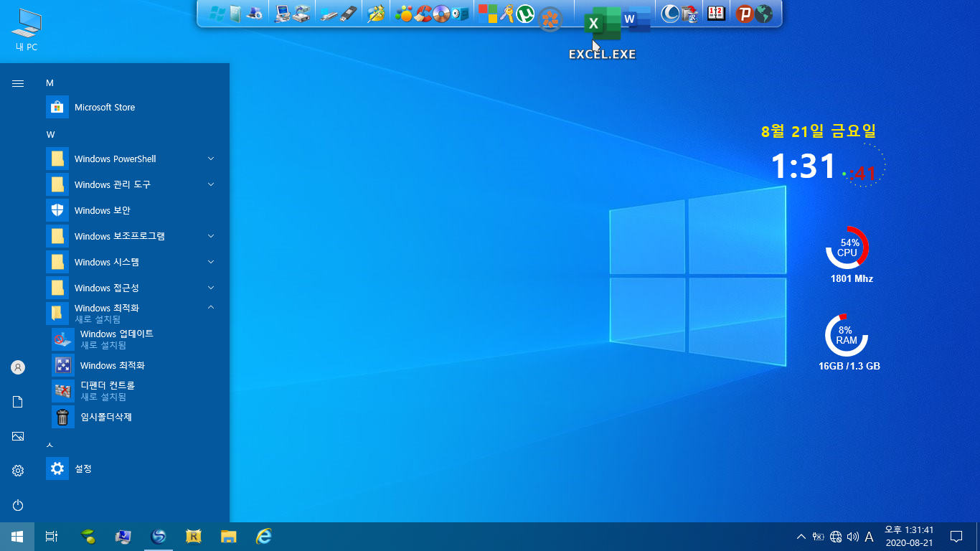This screenshot has width=980, height=551.
Task: Click the CCleaner icon in the dock
Action: [423, 14]
